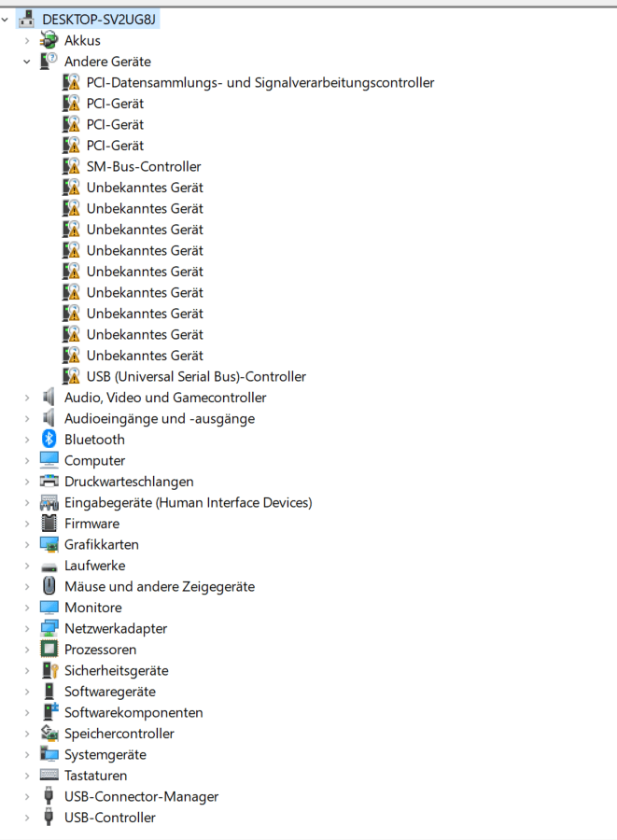Image resolution: width=617 pixels, height=840 pixels.
Task: Click the Speichercontroller icon
Action: (x=49, y=734)
